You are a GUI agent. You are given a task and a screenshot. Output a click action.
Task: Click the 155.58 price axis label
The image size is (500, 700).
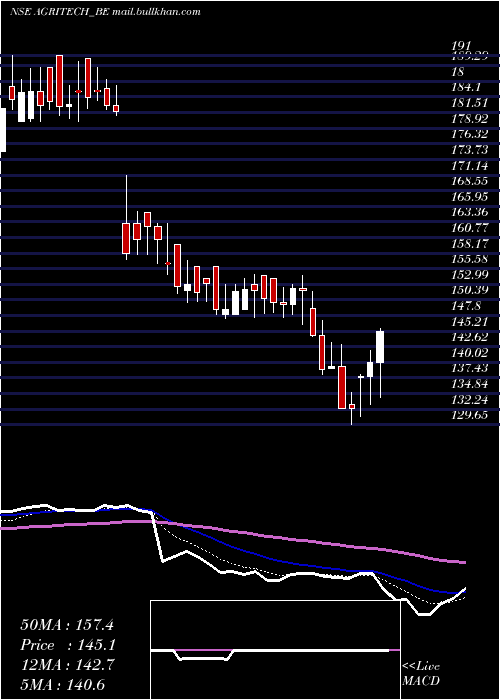click(470, 259)
